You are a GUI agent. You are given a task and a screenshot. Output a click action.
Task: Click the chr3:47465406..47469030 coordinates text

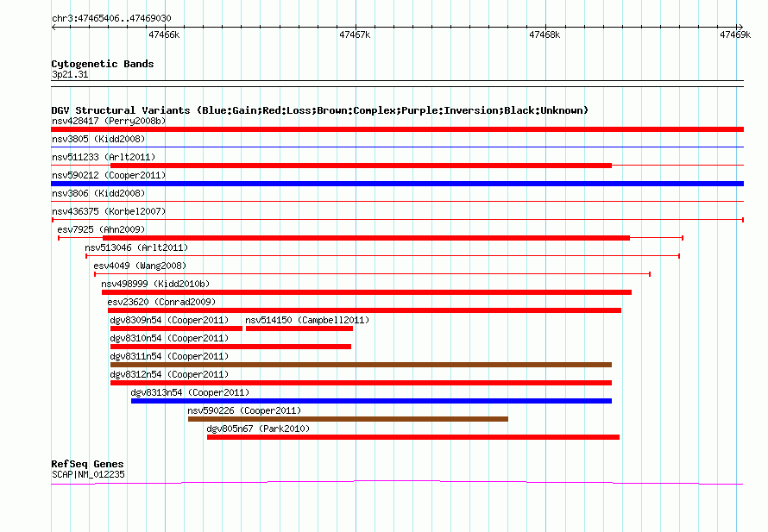111,19
